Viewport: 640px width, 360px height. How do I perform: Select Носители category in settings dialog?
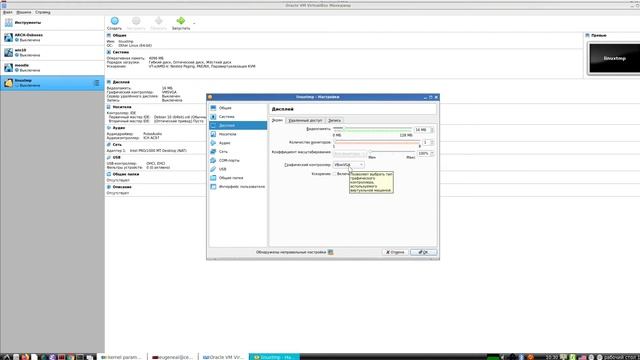[x=238, y=134]
